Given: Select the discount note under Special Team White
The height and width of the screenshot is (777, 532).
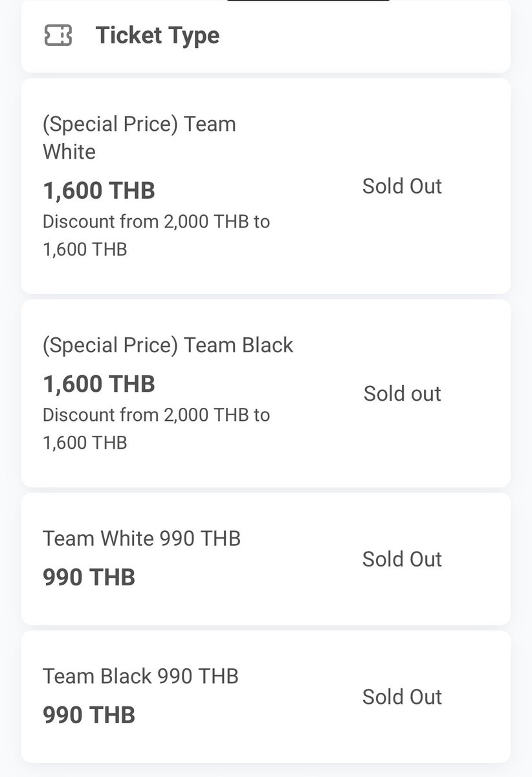Looking at the screenshot, I should pyautogui.click(x=156, y=235).
